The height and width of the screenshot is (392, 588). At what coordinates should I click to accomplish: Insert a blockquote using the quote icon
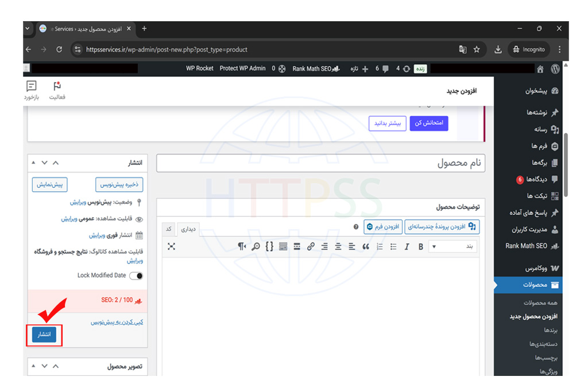tap(366, 246)
